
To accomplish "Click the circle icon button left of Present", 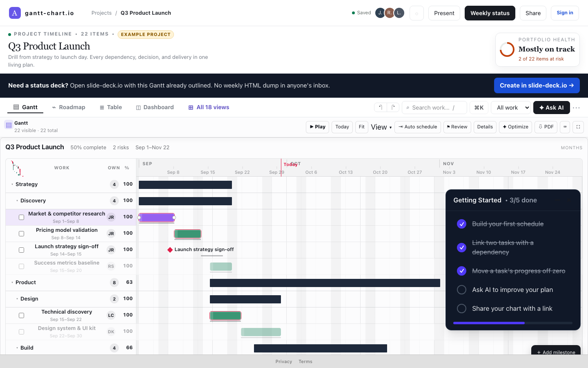I will [x=416, y=13].
